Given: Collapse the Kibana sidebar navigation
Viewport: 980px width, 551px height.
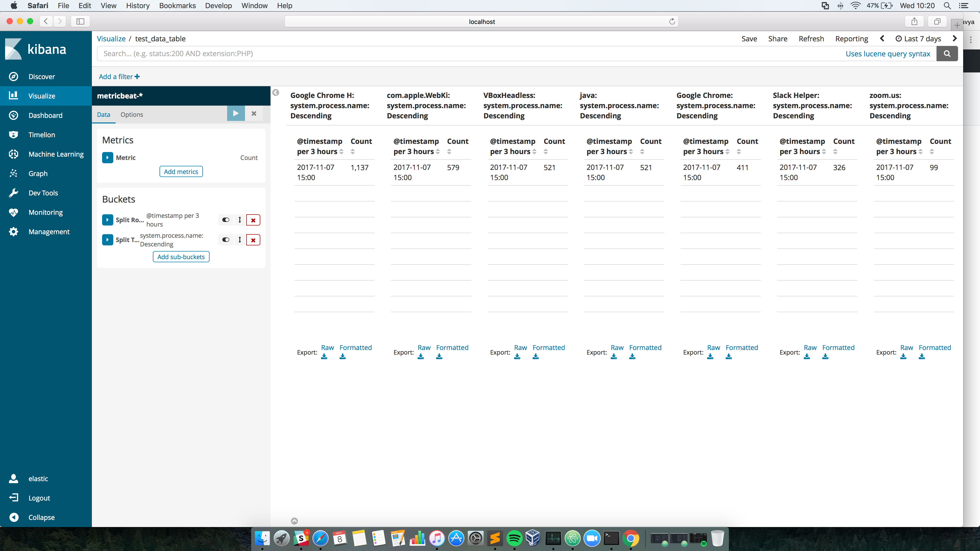Looking at the screenshot, I should click(x=41, y=517).
